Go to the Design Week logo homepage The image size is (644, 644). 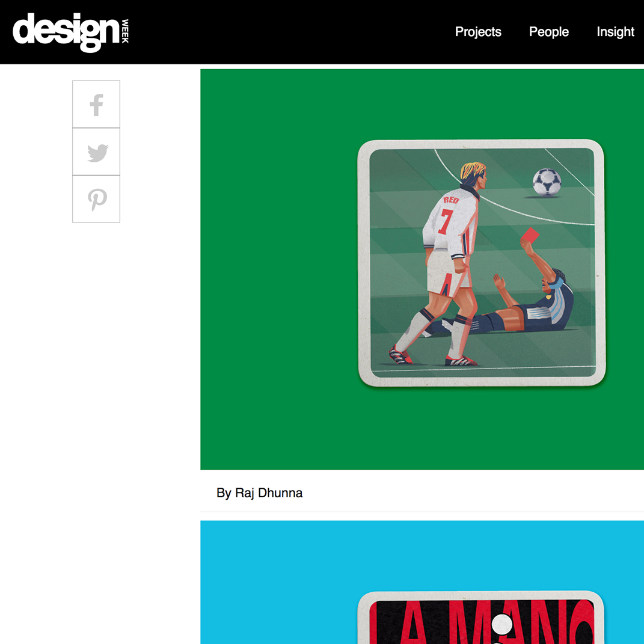click(x=71, y=32)
